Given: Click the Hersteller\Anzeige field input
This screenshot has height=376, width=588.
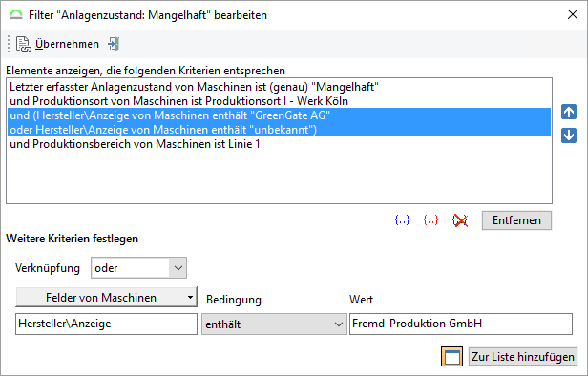Looking at the screenshot, I should click(106, 324).
